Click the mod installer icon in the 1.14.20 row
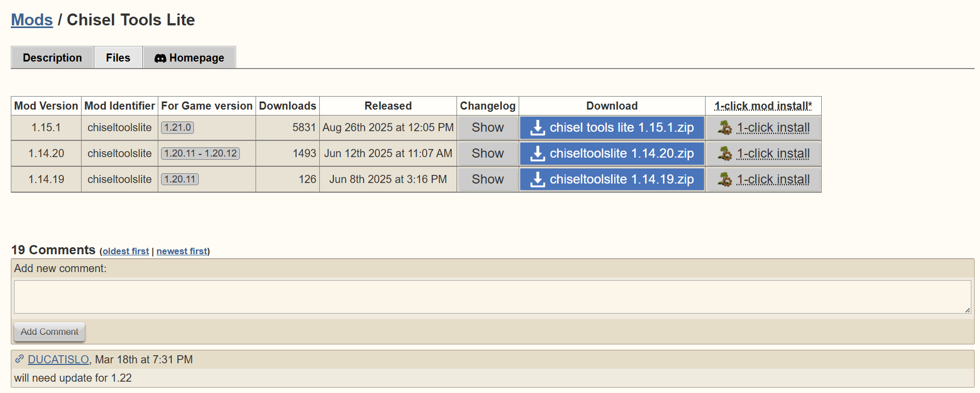The width and height of the screenshot is (980, 393). pos(724,154)
